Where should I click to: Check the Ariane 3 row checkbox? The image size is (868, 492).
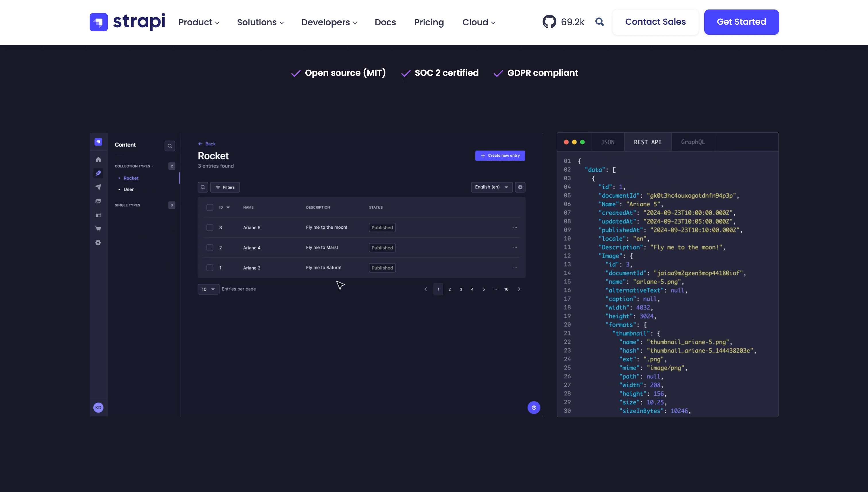(210, 268)
